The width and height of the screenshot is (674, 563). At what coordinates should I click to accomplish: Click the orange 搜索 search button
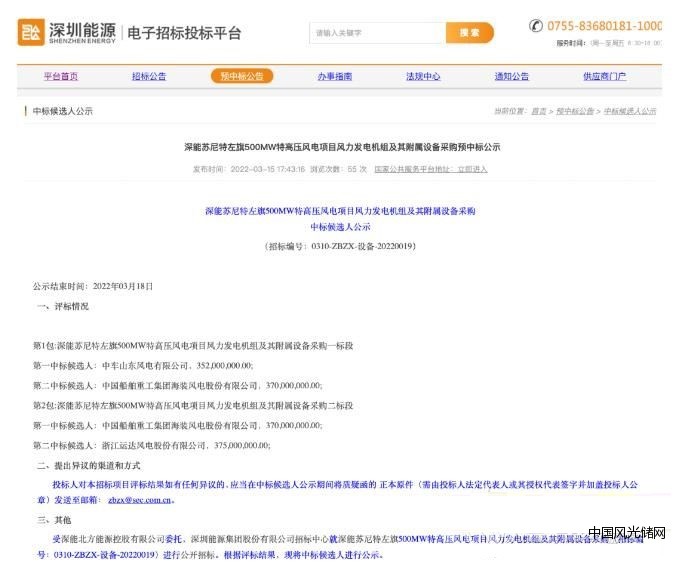tap(469, 33)
